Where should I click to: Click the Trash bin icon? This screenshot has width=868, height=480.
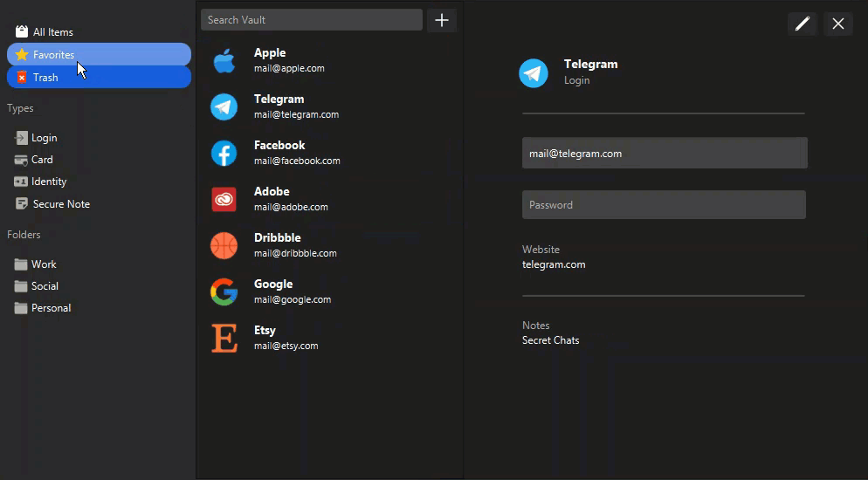[x=22, y=78]
